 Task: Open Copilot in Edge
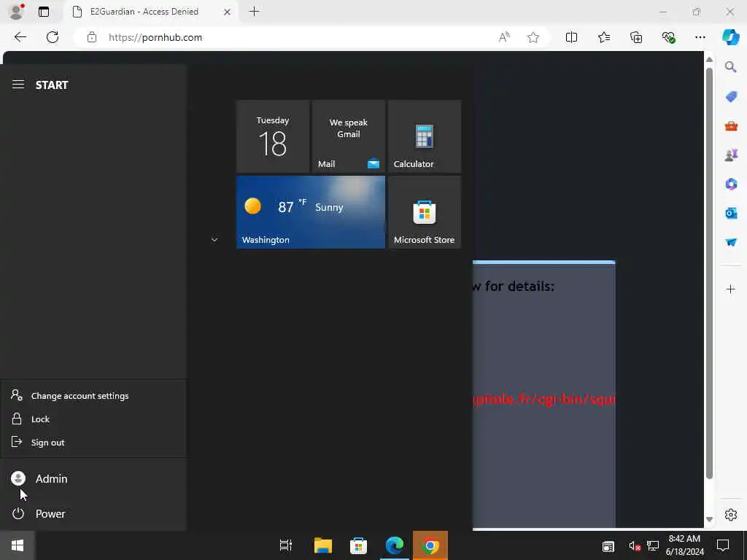click(730, 37)
